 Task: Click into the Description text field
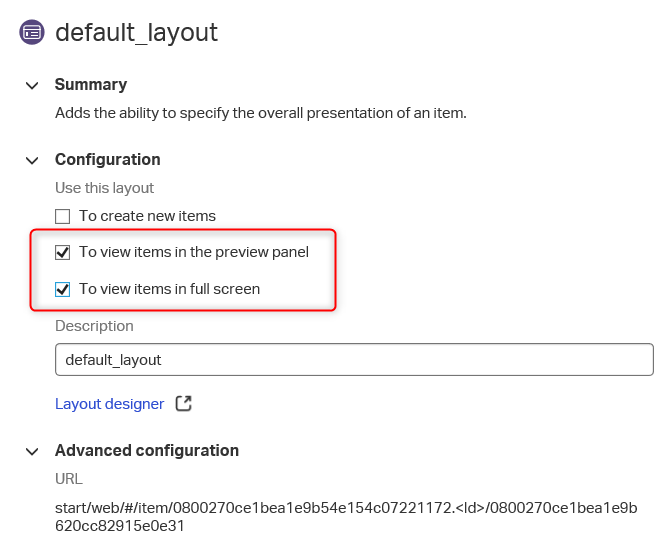(353, 359)
